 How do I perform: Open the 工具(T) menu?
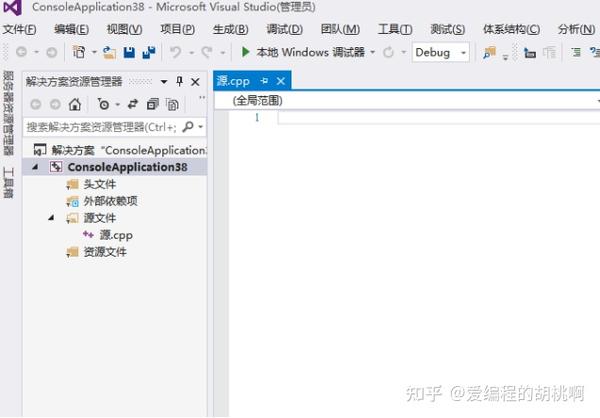(x=395, y=29)
